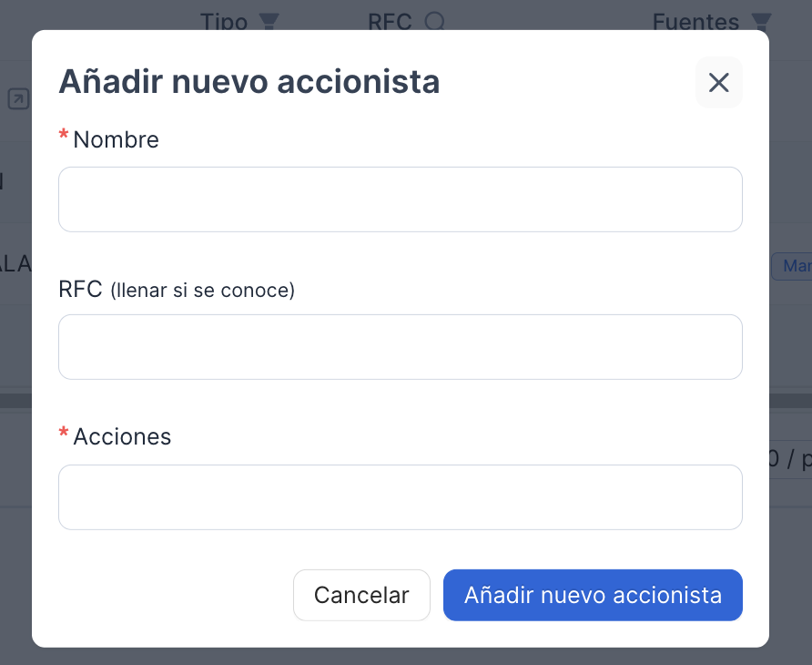This screenshot has width=812, height=665.
Task: Click the RFC label inside the dialog
Action: pyautogui.click(x=80, y=289)
